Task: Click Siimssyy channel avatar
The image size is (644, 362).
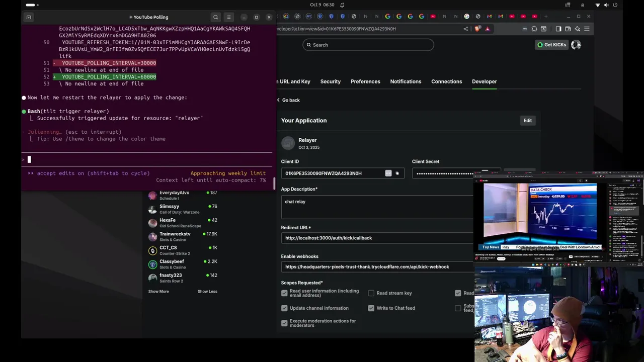Action: pyautogui.click(x=152, y=209)
